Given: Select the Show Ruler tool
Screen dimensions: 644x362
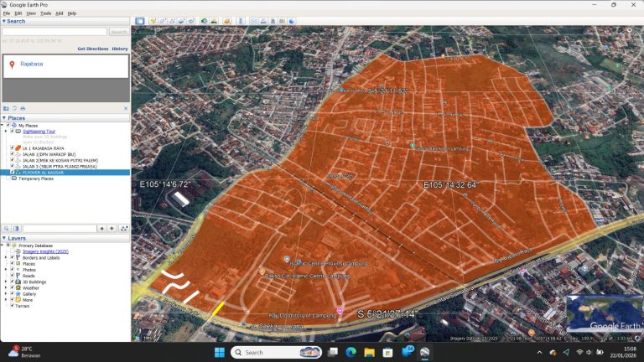Looking at the screenshot, I should [242, 21].
